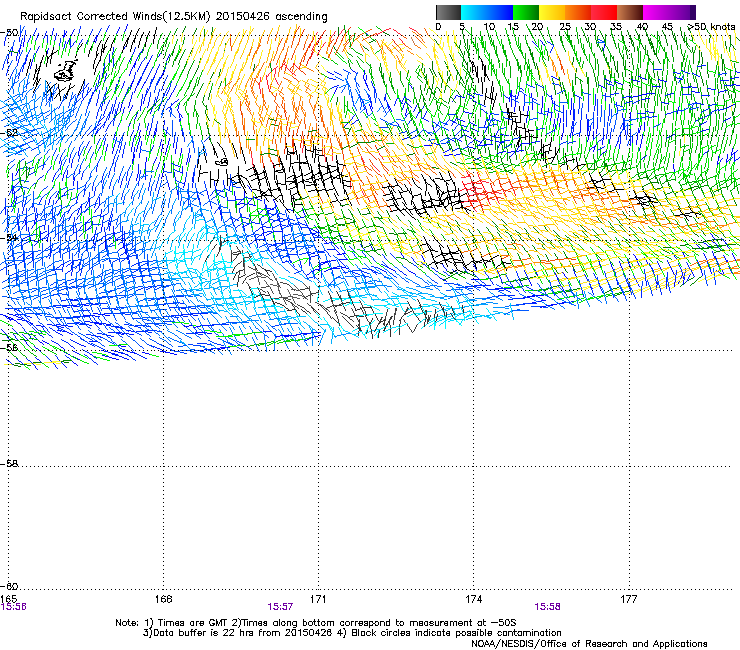The image size is (740, 650).
Task: Click the '165' longitude axis label
Action: pos(8,599)
